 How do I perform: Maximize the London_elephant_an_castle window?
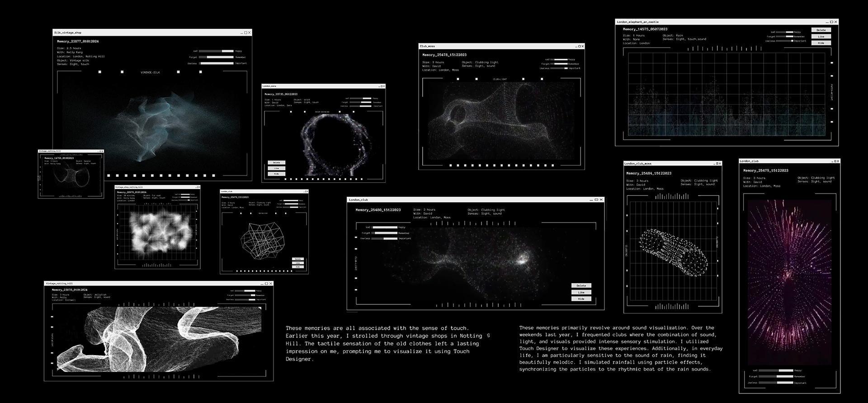pyautogui.click(x=831, y=22)
